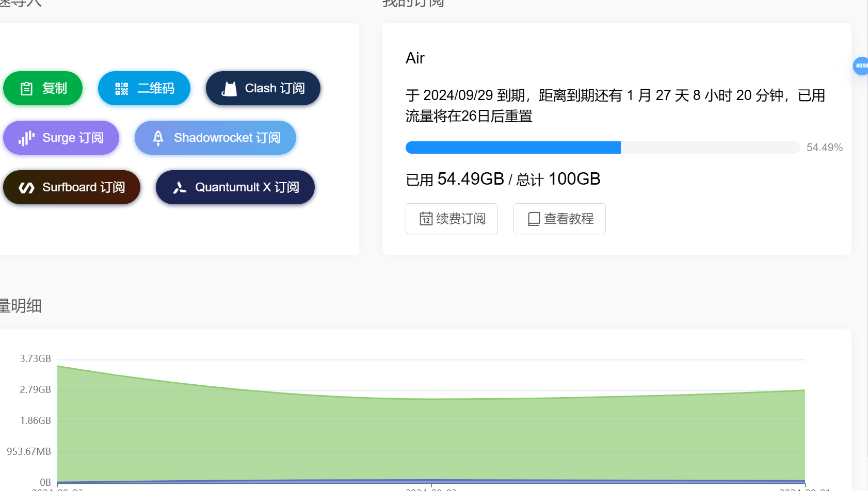Show the 二维码 text label

click(156, 88)
